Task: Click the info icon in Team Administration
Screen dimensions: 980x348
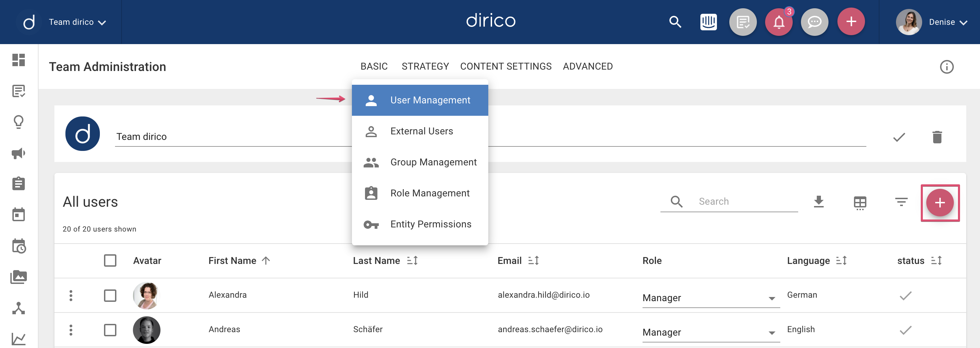Action: [x=947, y=67]
